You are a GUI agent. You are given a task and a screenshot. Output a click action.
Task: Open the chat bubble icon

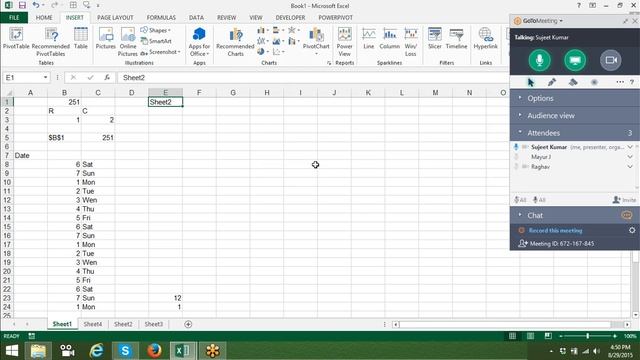coord(627,215)
